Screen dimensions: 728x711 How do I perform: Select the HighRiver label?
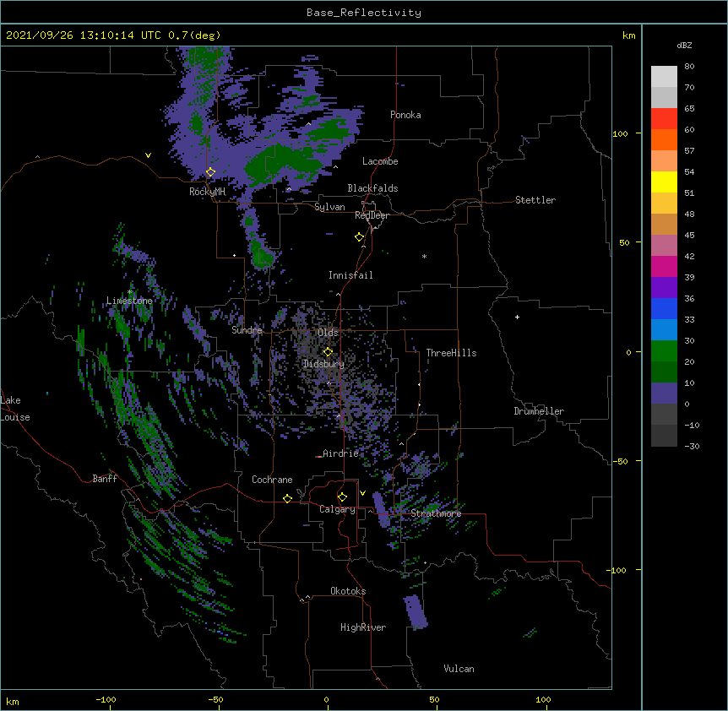363,627
